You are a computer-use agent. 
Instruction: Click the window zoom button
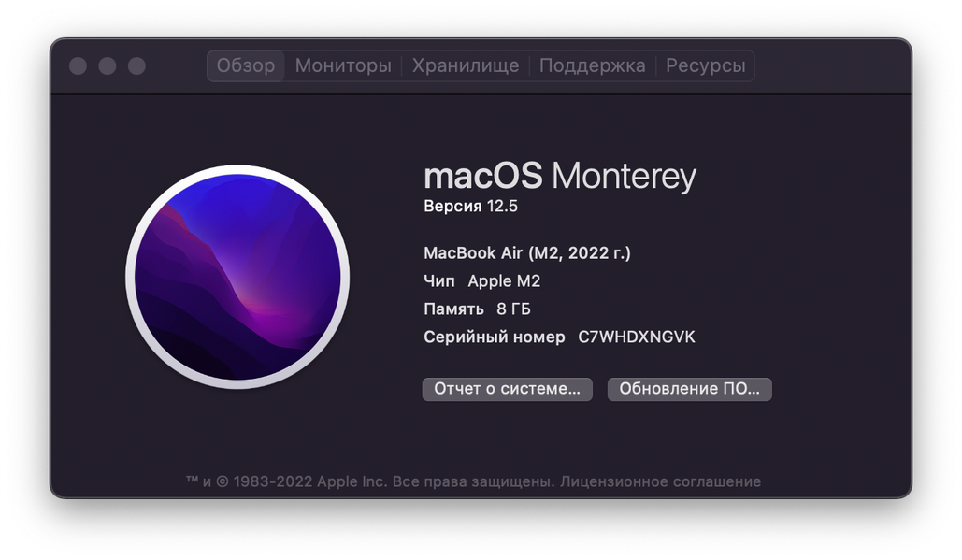click(x=136, y=65)
